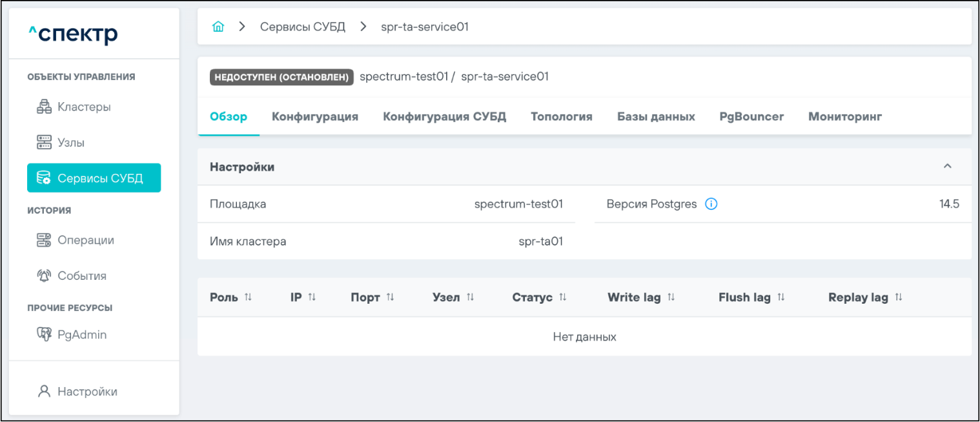This screenshot has width=980, height=422.
Task: Open the Postgres version info icon
Action: point(711,204)
